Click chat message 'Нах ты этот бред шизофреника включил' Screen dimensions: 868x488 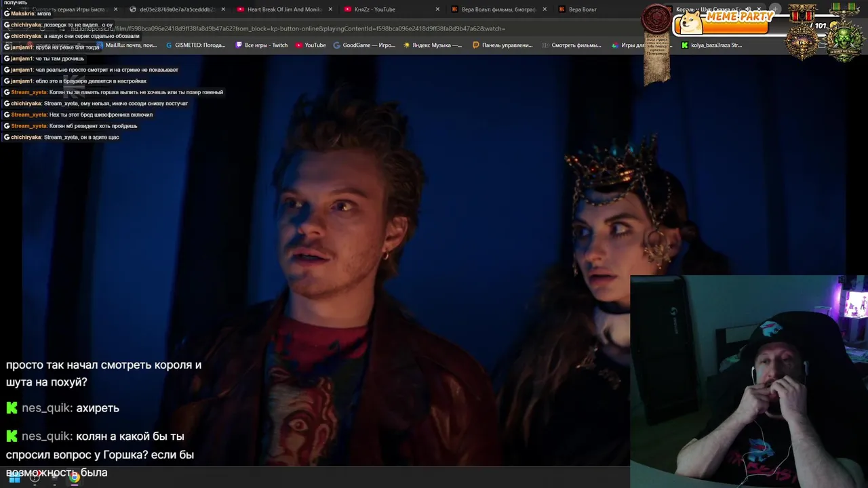click(78, 115)
